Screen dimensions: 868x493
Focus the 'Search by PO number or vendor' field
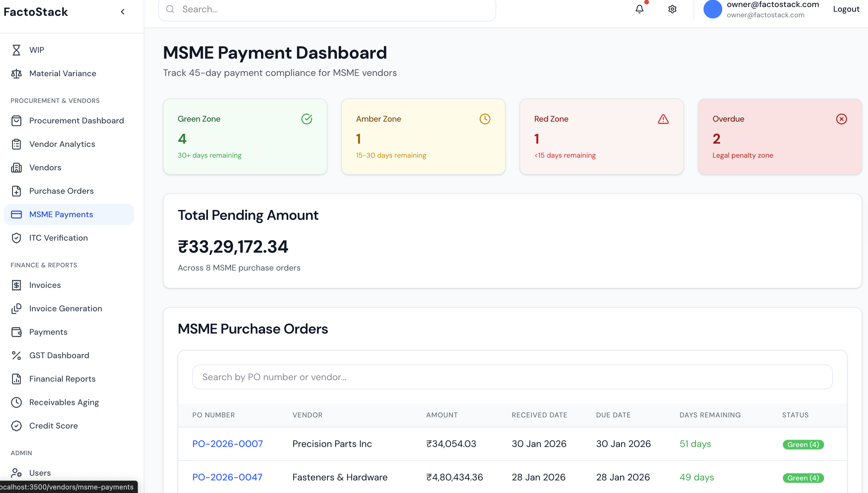[x=512, y=377]
